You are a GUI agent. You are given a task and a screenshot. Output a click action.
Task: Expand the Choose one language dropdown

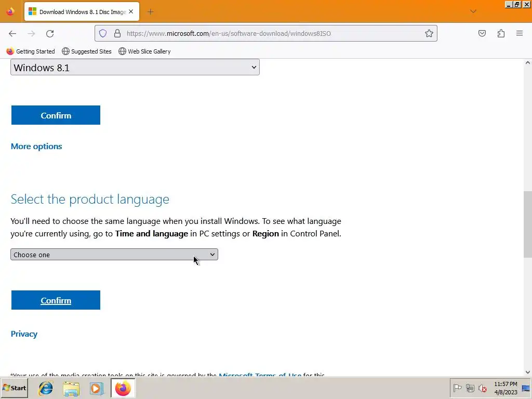tap(114, 255)
